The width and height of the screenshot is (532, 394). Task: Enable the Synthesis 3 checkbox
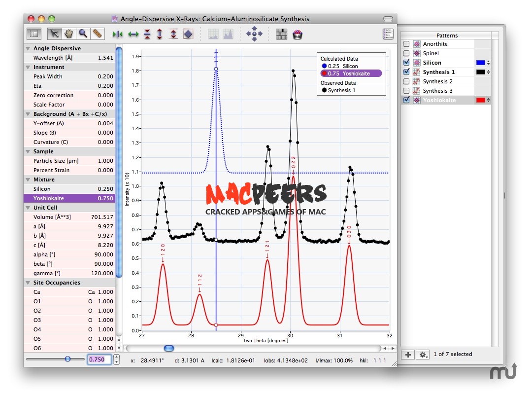406,91
